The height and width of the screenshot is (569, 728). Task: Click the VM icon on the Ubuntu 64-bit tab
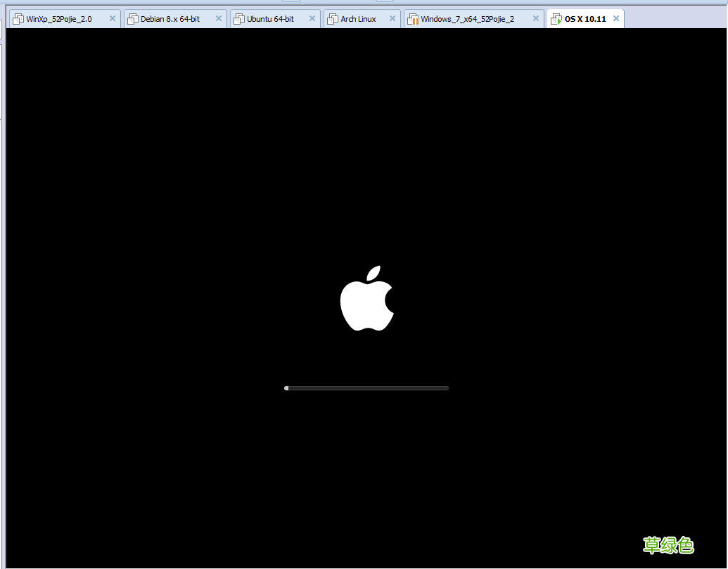pos(239,18)
